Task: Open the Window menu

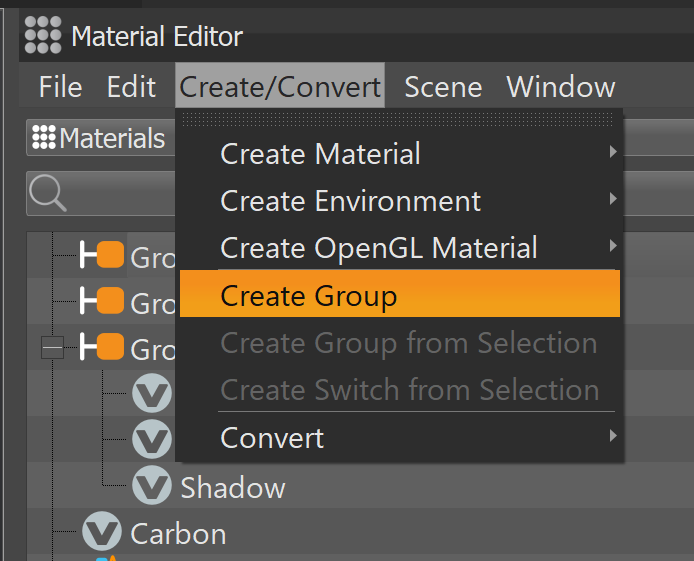Action: (561, 87)
